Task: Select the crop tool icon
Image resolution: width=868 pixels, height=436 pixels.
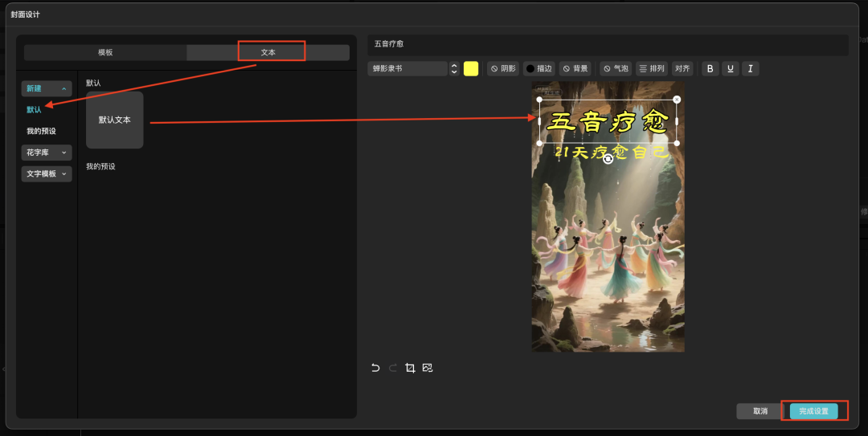Action: [410, 368]
